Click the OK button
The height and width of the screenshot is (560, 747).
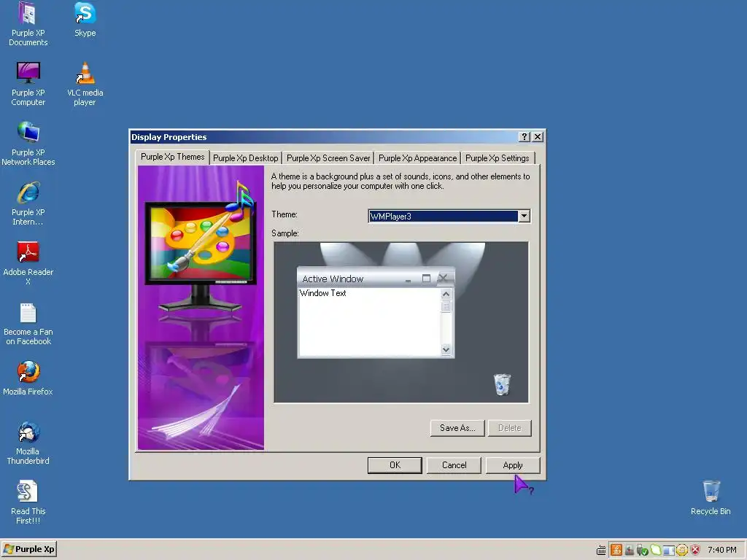tap(395, 465)
